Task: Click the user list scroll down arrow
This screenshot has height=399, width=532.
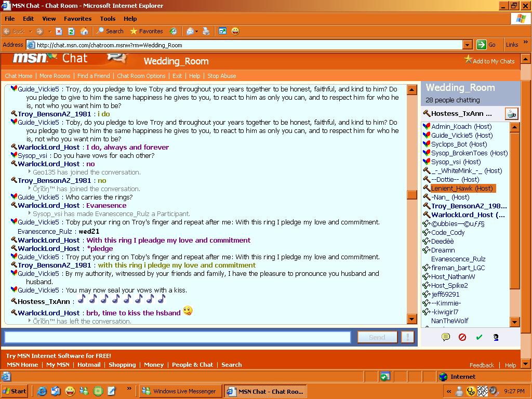Action: [x=514, y=322]
